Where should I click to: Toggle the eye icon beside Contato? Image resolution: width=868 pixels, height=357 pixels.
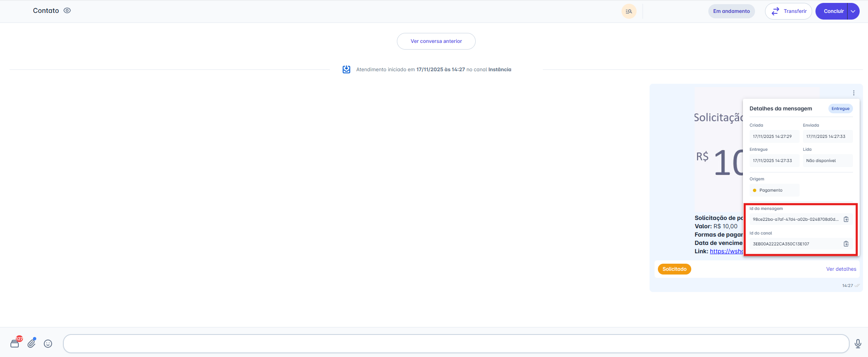(x=67, y=11)
